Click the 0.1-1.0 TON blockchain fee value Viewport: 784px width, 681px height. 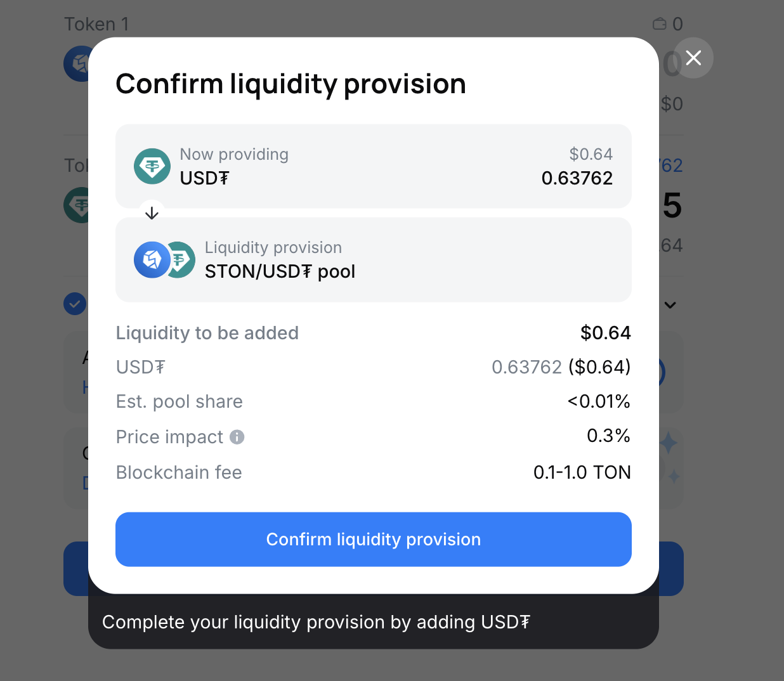click(582, 472)
